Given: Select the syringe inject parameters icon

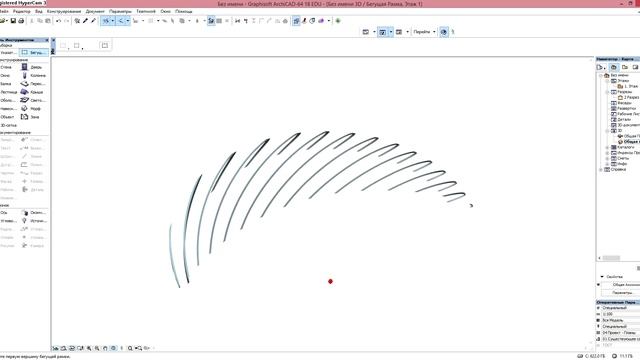Looking at the screenshot, I should 93,21.
